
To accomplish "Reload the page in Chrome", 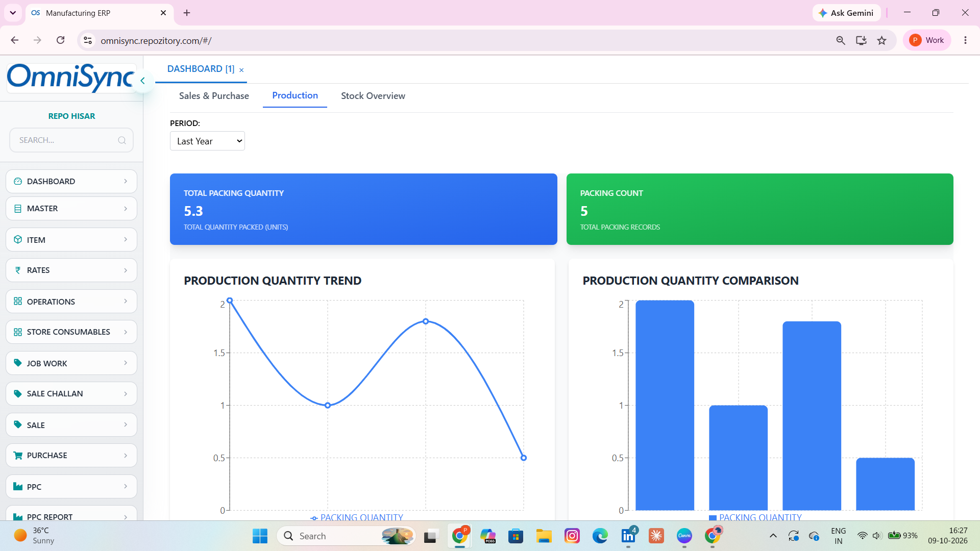I will [60, 40].
